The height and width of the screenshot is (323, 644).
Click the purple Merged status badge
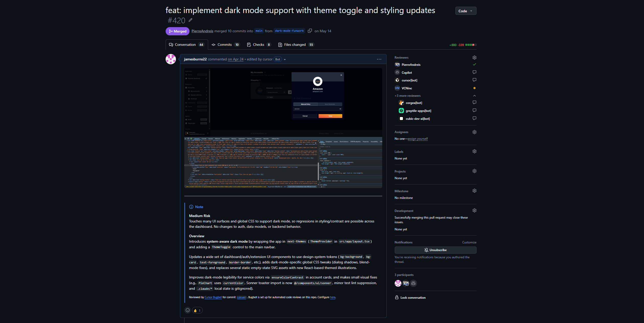(x=177, y=31)
